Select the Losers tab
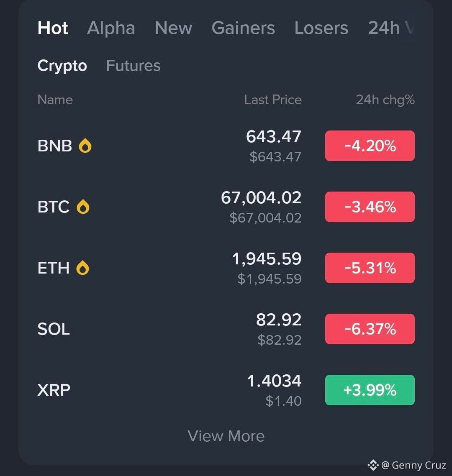Image resolution: width=452 pixels, height=476 pixels. click(x=321, y=28)
